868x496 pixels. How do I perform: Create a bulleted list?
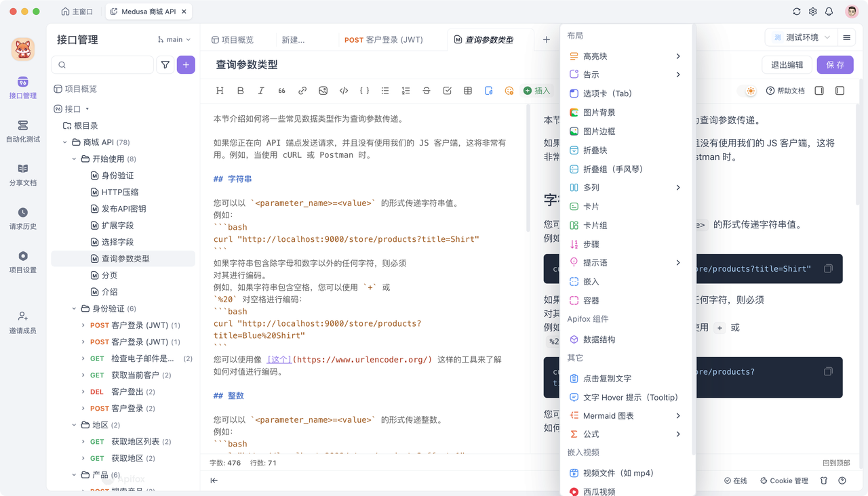coord(385,91)
